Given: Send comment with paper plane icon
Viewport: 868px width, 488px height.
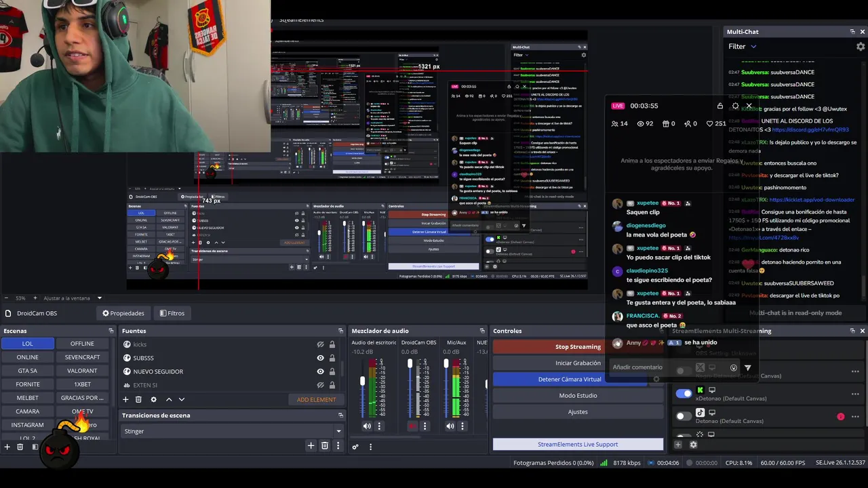Looking at the screenshot, I should (747, 367).
